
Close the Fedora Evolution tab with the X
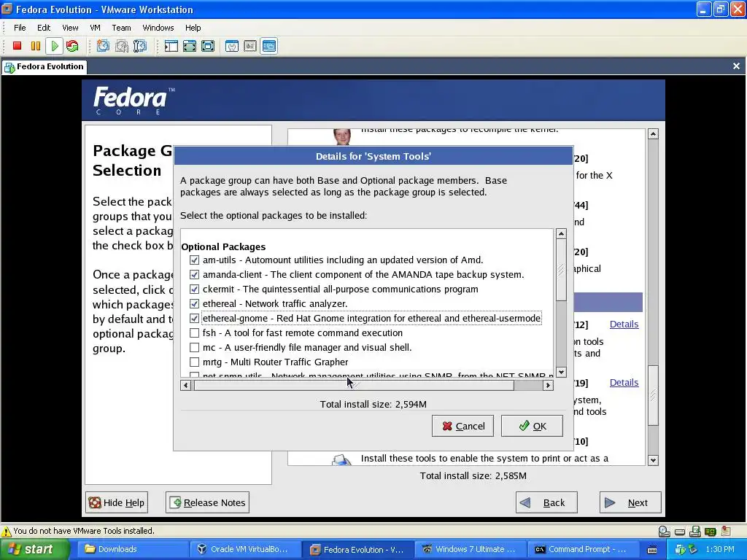click(737, 66)
